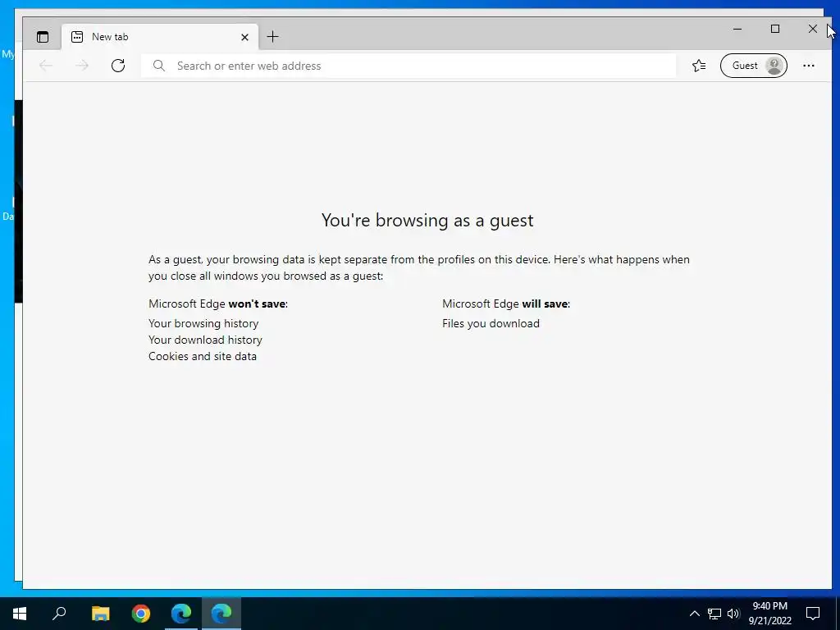
Task: Open the Action Center notifications icon
Action: tap(813, 614)
